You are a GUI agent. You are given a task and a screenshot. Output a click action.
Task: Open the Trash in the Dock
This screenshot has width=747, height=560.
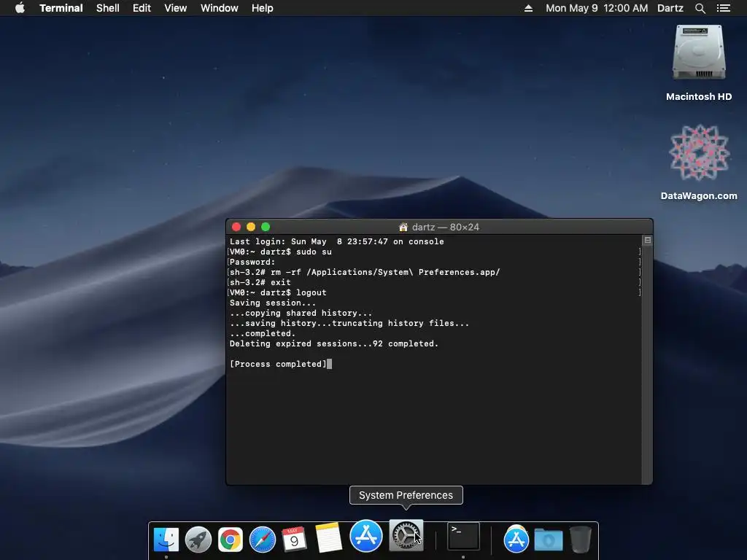point(580,539)
